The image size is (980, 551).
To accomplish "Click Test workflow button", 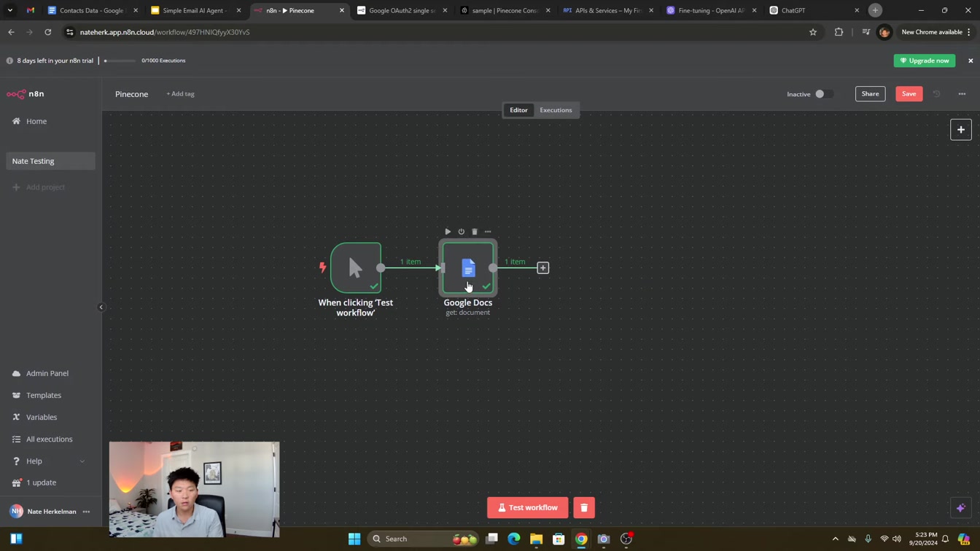I will tap(527, 508).
